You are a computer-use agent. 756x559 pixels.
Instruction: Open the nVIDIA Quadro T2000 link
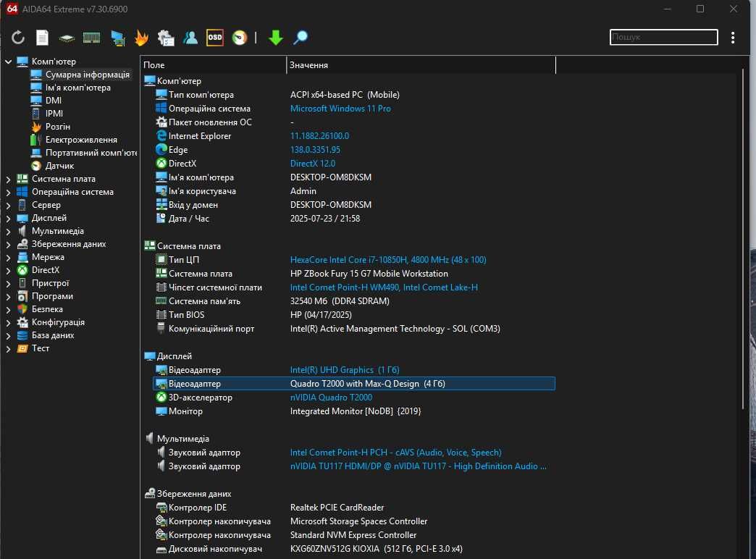331,398
